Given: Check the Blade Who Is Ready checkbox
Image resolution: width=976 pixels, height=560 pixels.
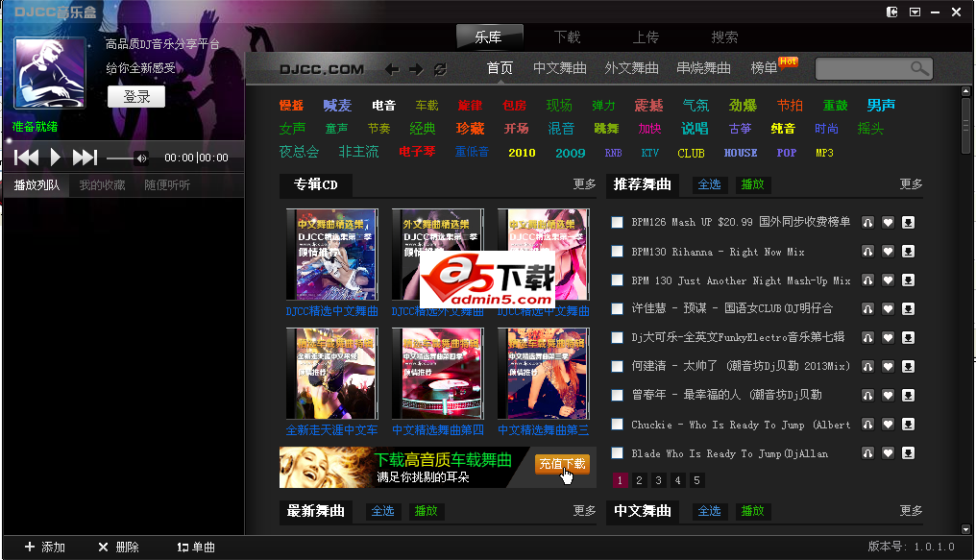Looking at the screenshot, I should click(617, 453).
